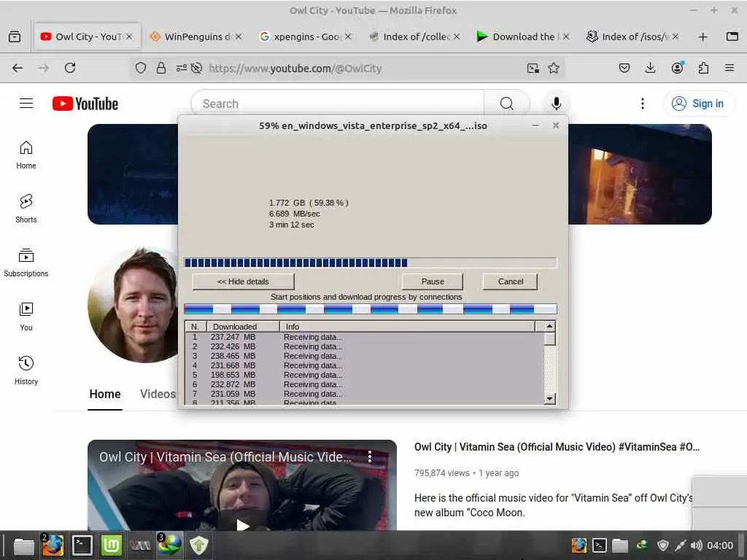
Task: Open Firefox list all tabs button
Action: click(732, 36)
